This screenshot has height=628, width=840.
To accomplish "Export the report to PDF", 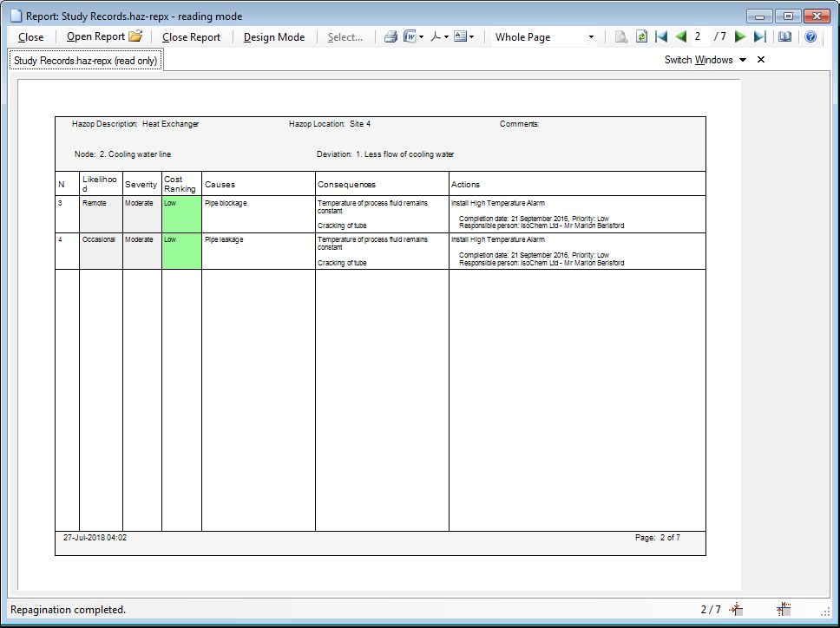I will (435, 36).
